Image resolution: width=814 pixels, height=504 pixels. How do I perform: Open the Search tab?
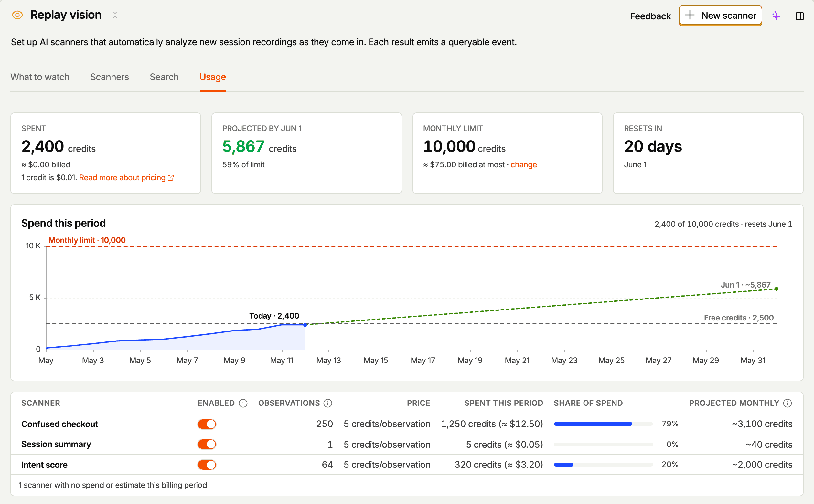tap(164, 77)
